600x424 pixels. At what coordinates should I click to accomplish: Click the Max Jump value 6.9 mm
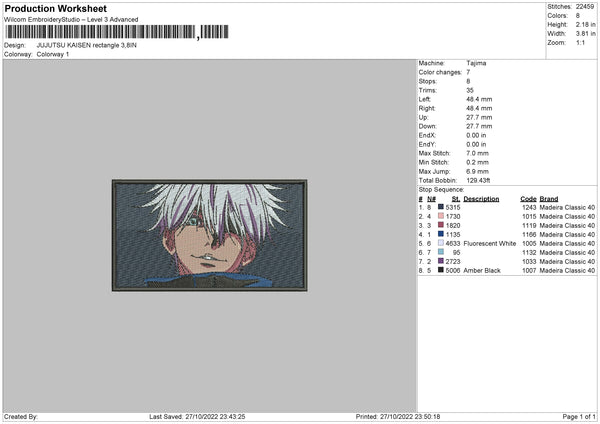tap(478, 171)
